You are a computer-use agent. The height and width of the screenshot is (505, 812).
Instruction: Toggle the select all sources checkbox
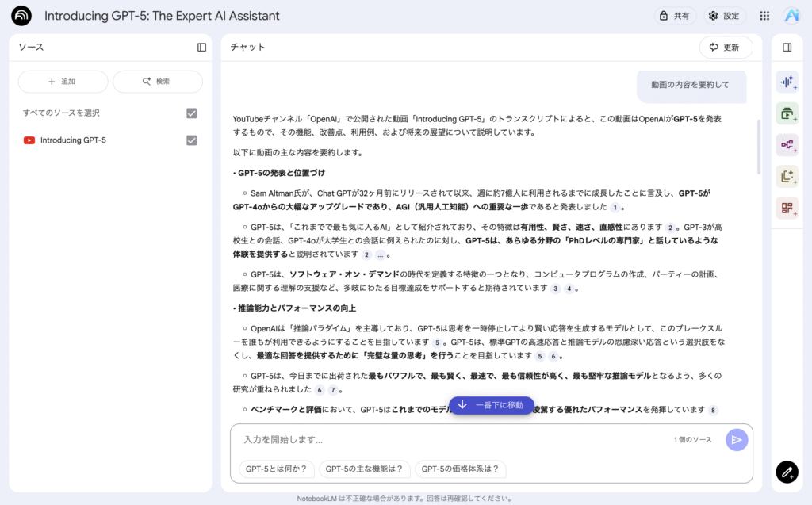click(192, 113)
